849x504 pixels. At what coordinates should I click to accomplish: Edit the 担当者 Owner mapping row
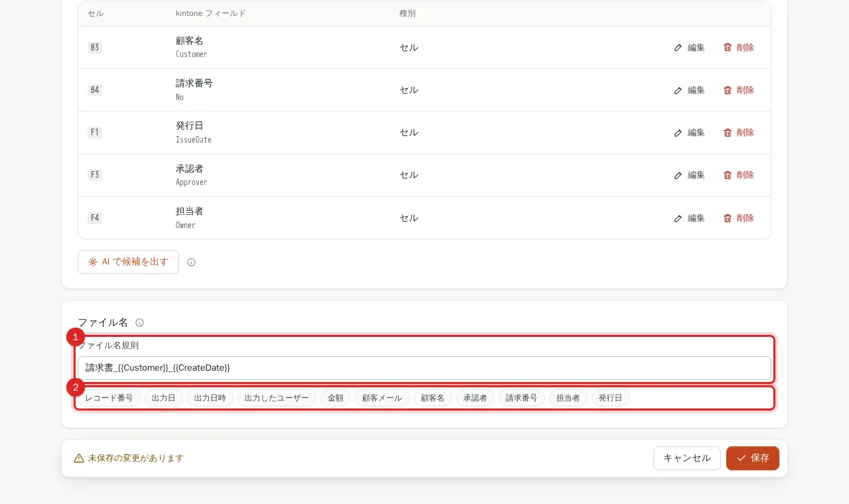[689, 218]
